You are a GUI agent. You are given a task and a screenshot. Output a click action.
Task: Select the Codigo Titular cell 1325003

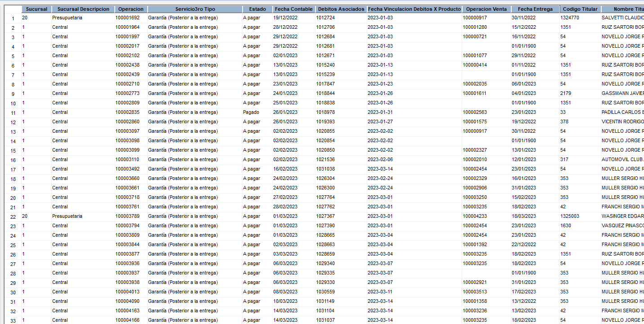coord(570,216)
